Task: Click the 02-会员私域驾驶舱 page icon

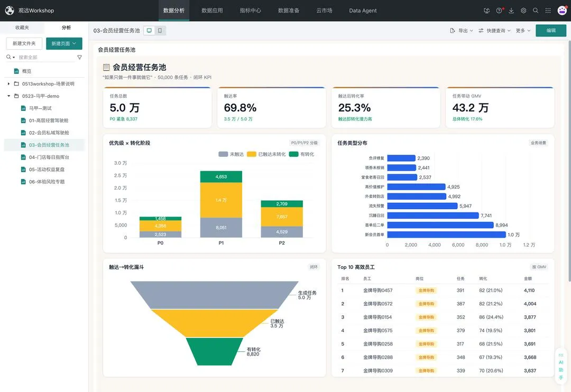Action: point(23,133)
